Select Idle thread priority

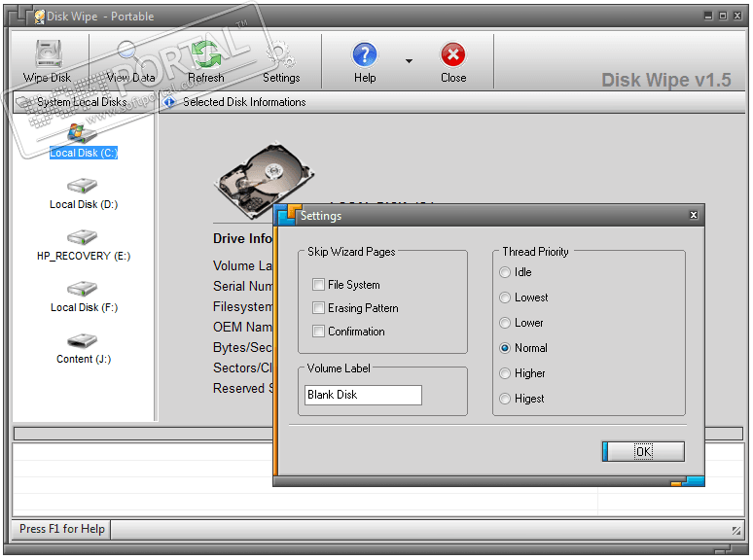505,272
